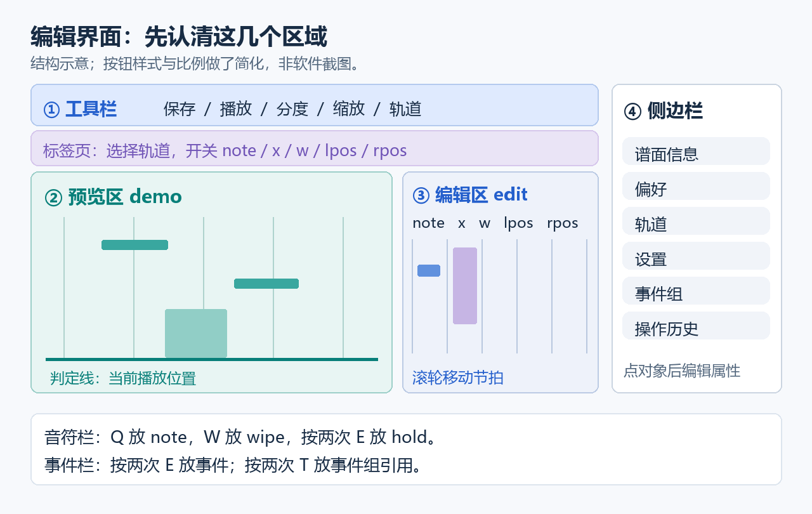The image size is (812, 514).
Task: Click the 音符栏 instruction line
Action: coord(240,437)
